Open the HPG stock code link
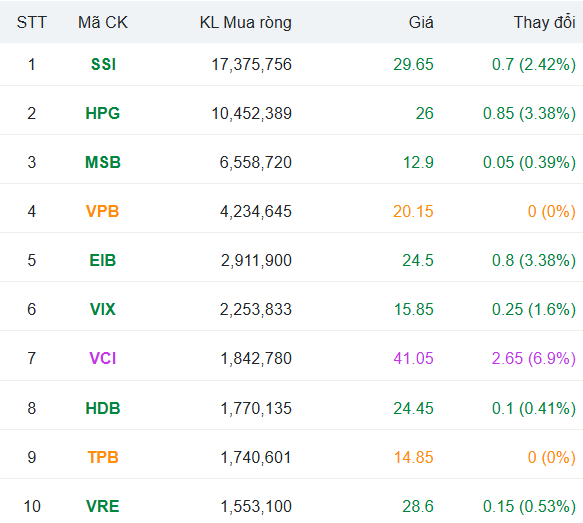Screen dimensions: 583x523 pos(103,113)
